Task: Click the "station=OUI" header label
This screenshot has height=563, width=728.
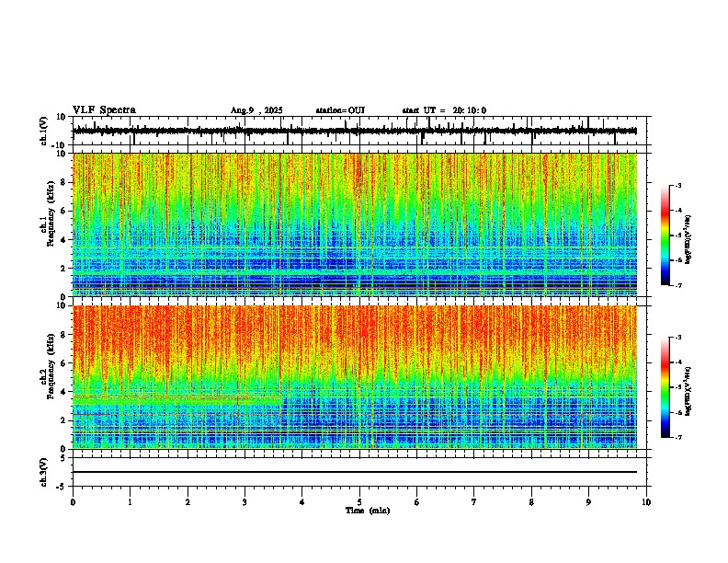Action: point(340,110)
